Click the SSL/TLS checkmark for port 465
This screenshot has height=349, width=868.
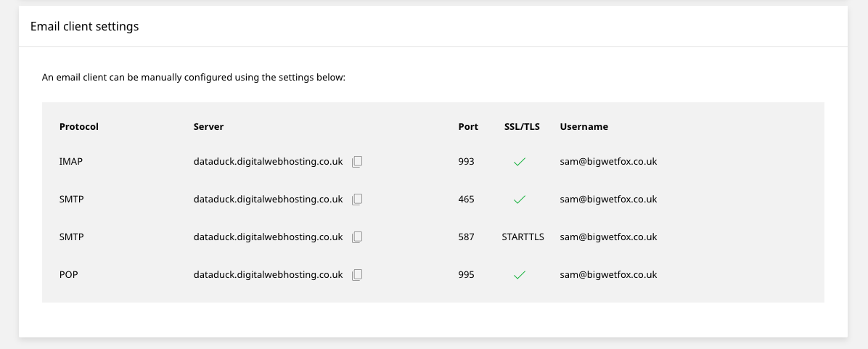point(520,200)
